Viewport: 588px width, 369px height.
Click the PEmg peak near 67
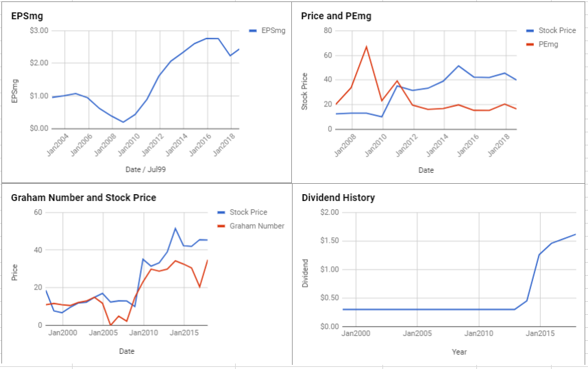[367, 47]
